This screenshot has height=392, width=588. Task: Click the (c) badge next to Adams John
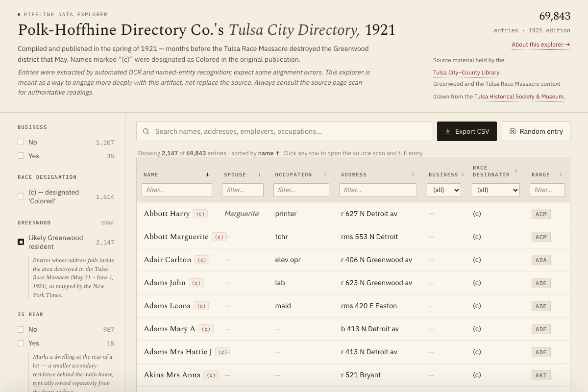click(x=196, y=283)
